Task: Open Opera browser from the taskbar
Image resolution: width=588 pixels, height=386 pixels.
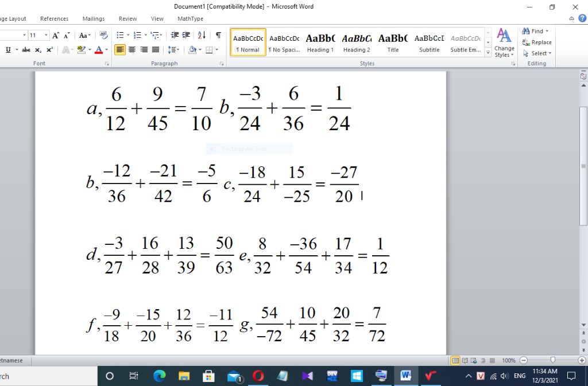Action: point(258,376)
